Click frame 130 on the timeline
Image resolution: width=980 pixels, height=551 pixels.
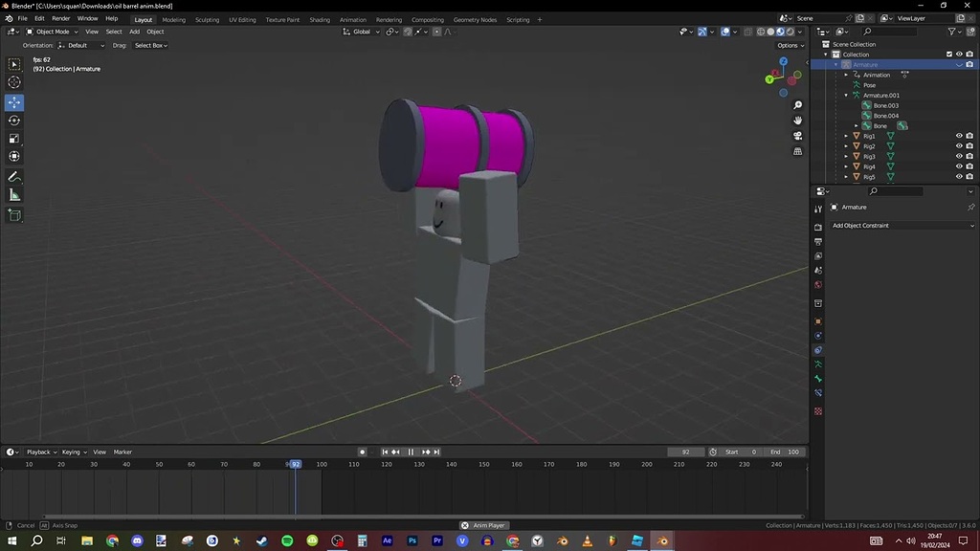tap(417, 464)
